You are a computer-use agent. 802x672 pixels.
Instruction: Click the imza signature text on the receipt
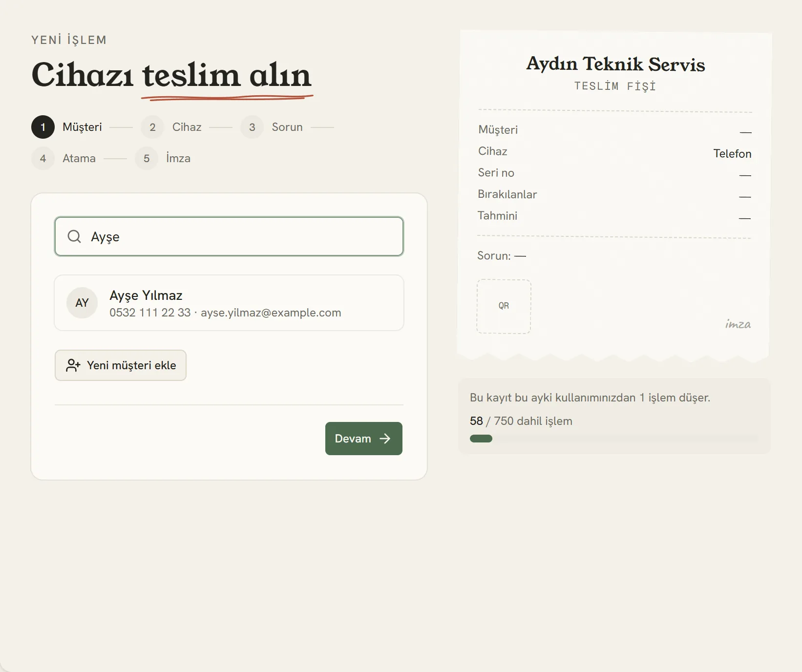click(738, 324)
